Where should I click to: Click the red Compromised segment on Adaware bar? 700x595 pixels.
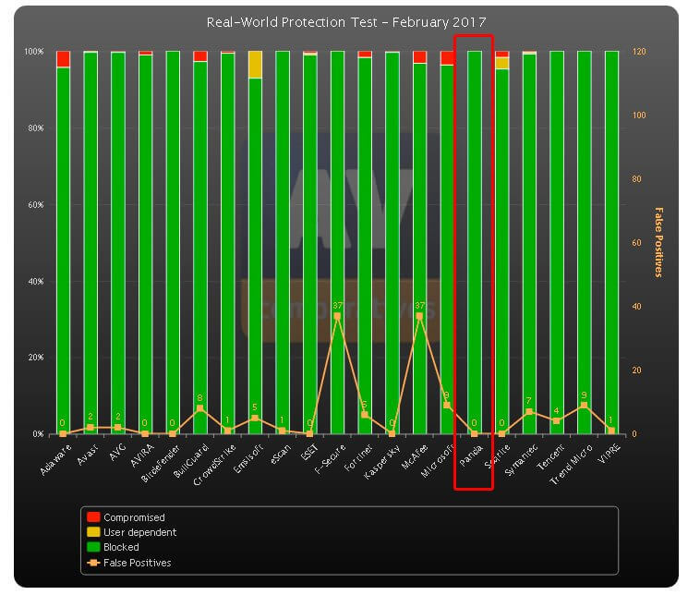[63, 59]
